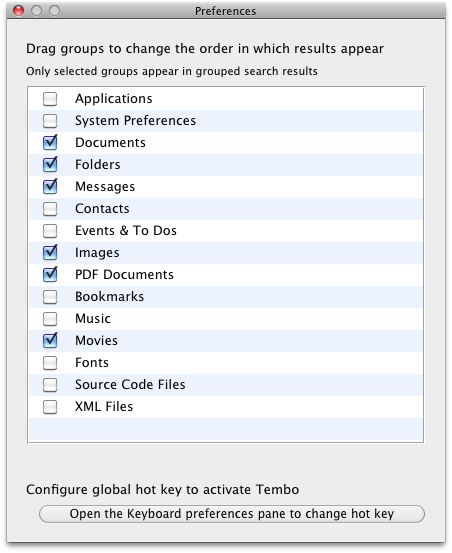Tick the Source Code Files checkbox
Screen dimensions: 452x553
coord(50,385)
